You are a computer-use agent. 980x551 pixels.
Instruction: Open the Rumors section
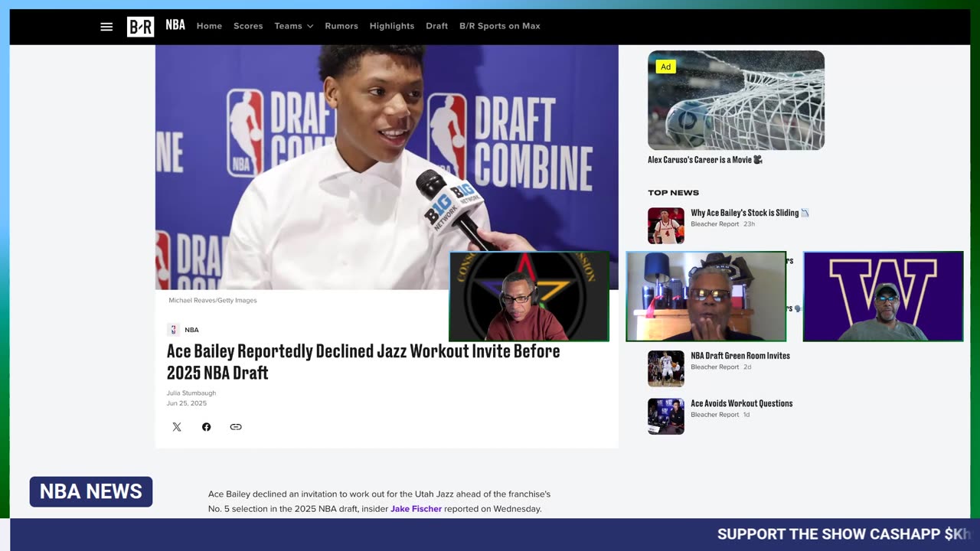(x=341, y=26)
